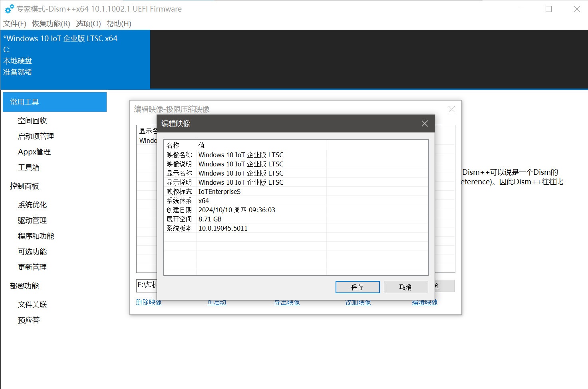Click the 8.71 GB value
Screen dimensions: 588x389
[210, 219]
